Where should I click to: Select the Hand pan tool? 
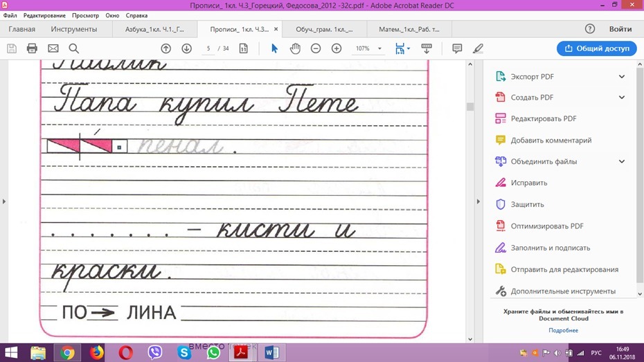[x=295, y=48]
